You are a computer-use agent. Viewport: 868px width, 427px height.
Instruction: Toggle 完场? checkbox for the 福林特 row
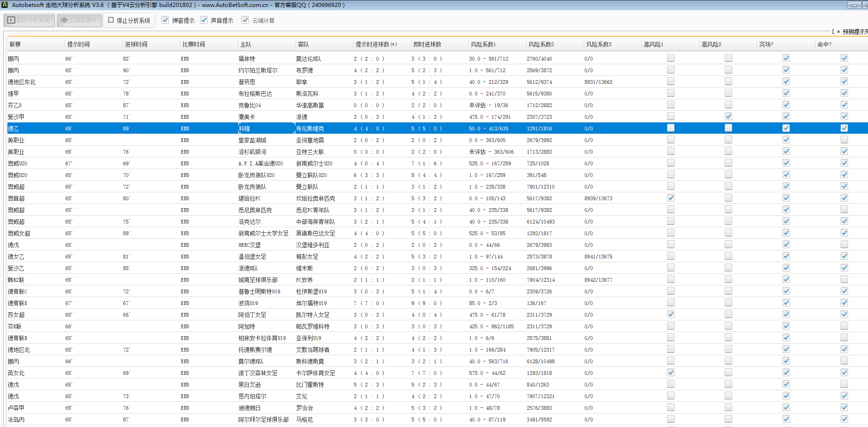(786, 58)
